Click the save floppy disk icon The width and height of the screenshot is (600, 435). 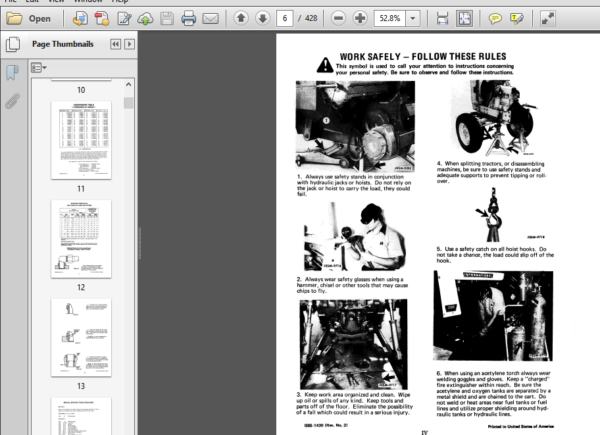(x=167, y=18)
